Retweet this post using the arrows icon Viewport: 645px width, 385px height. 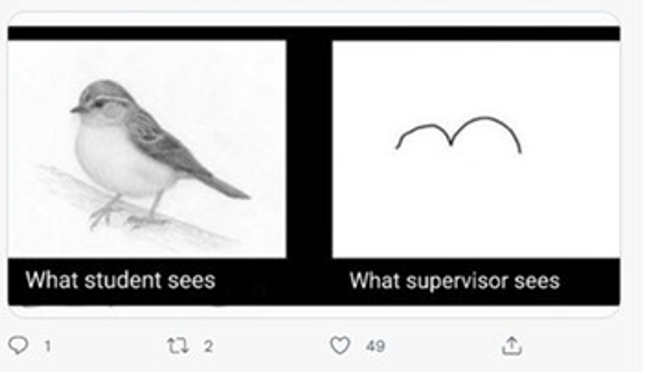coord(178,346)
